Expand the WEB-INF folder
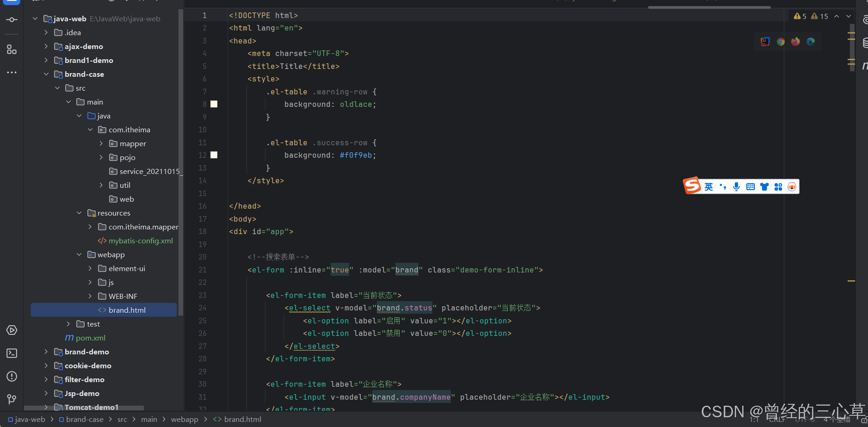 (91, 296)
